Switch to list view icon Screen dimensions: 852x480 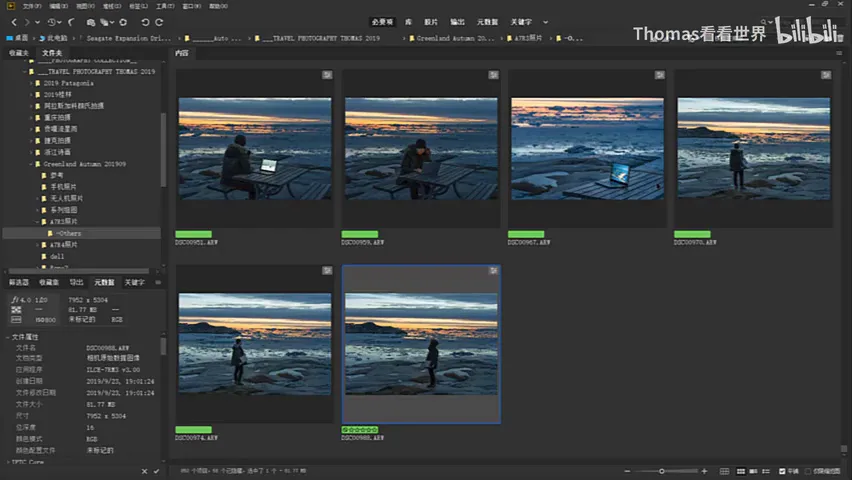766,471
